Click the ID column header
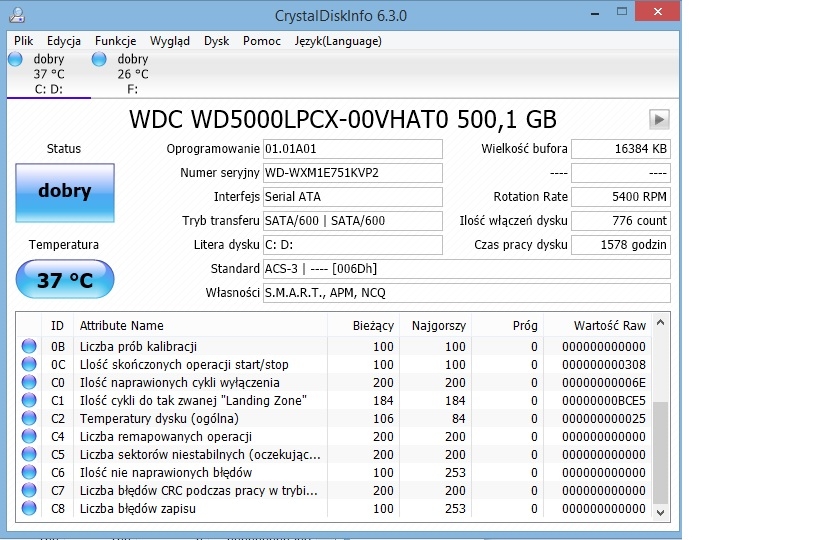 pyautogui.click(x=57, y=325)
